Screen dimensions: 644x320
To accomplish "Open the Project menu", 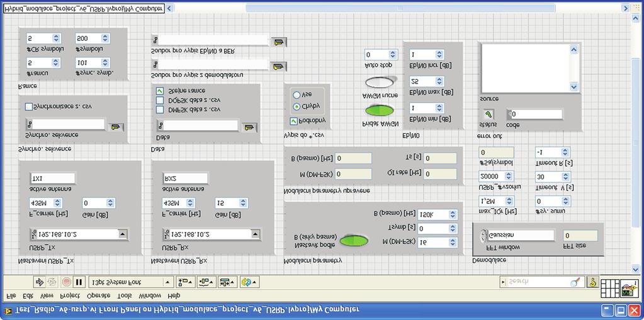I will coord(71,295).
